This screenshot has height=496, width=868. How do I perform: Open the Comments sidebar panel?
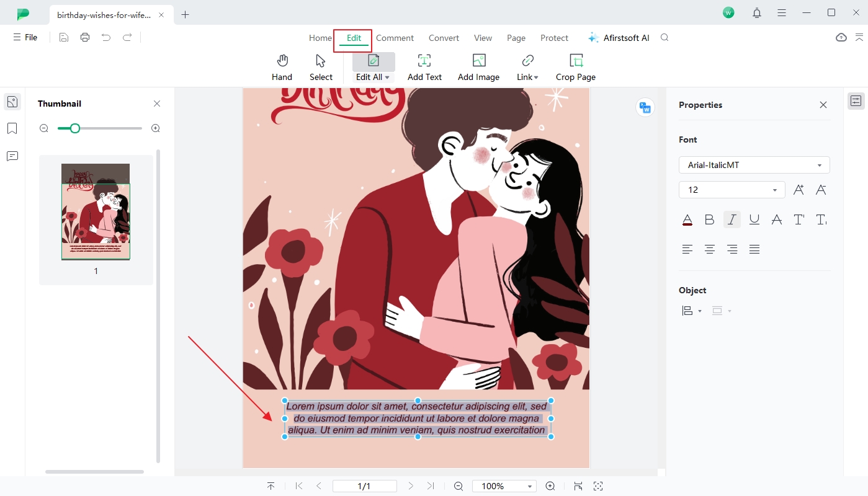click(x=12, y=156)
